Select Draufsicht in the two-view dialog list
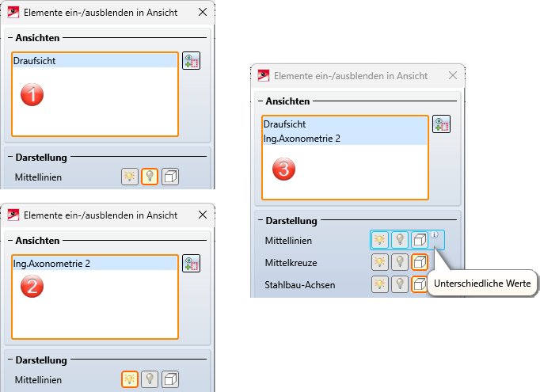 click(x=344, y=124)
